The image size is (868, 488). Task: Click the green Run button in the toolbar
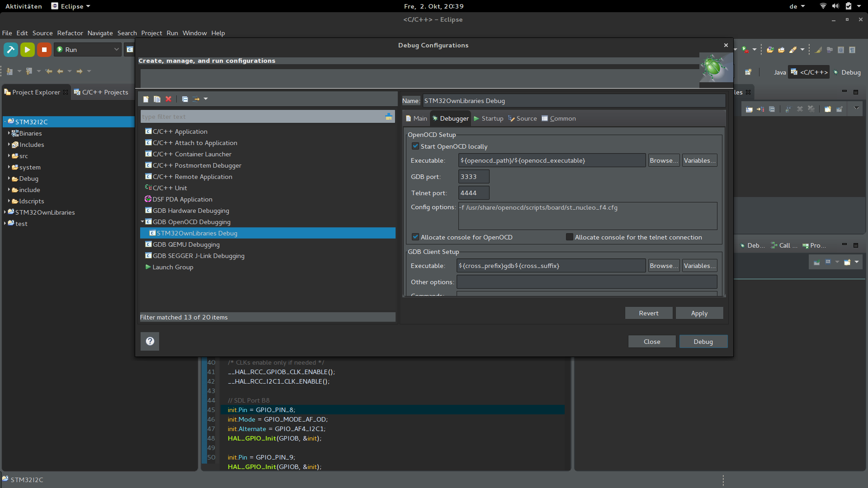27,50
